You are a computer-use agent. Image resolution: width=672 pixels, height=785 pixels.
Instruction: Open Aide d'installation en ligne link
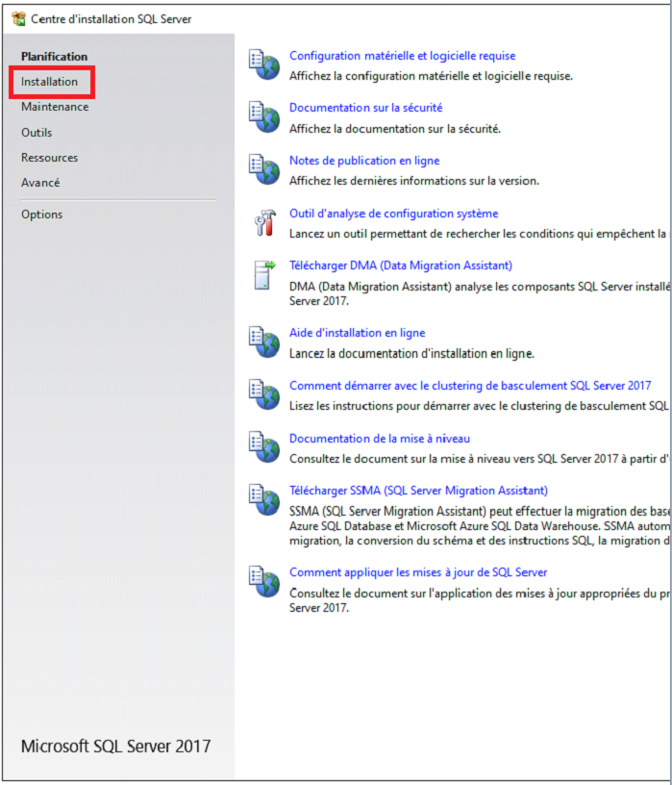[x=358, y=333]
